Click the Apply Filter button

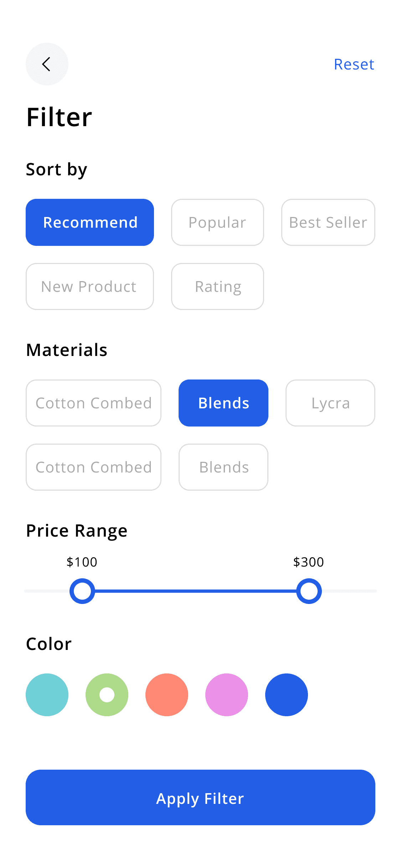[x=200, y=797]
